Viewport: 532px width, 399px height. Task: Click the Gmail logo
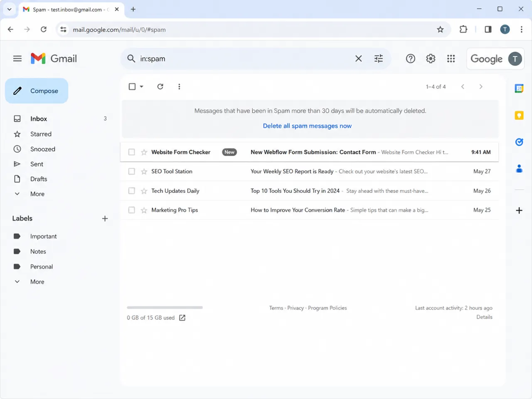point(54,59)
